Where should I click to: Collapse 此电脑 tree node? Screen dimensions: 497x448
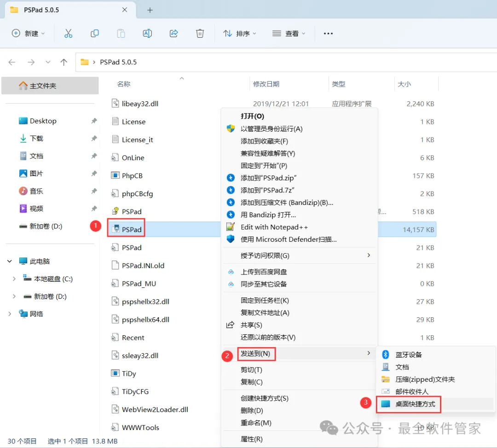click(10, 261)
